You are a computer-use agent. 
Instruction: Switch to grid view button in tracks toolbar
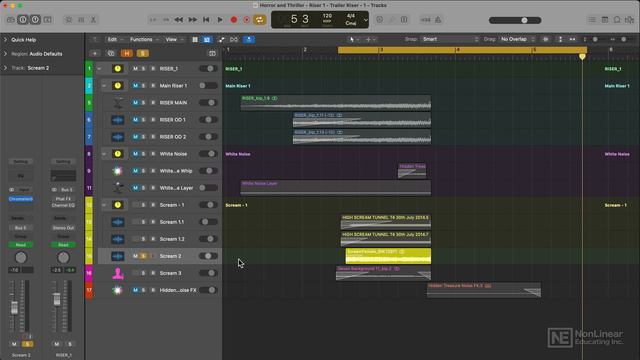click(195, 40)
